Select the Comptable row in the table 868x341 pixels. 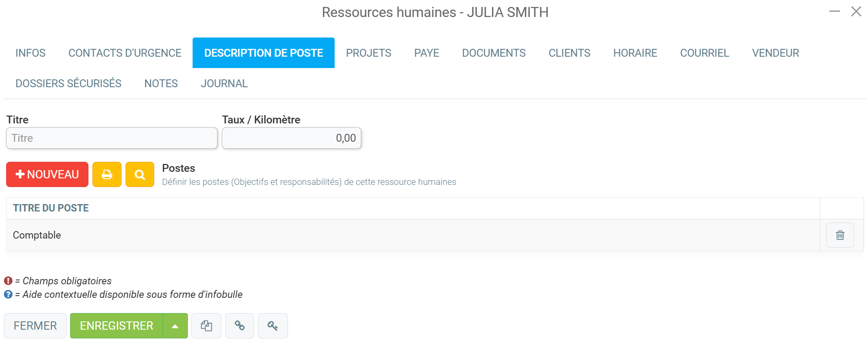pyautogui.click(x=413, y=235)
